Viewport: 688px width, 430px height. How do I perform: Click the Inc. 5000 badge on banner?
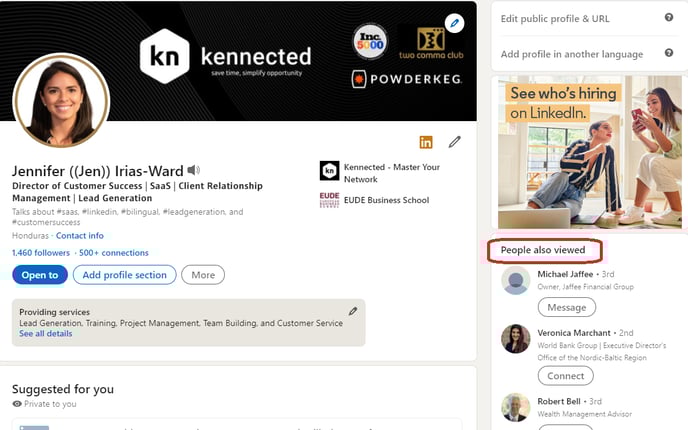pyautogui.click(x=370, y=42)
